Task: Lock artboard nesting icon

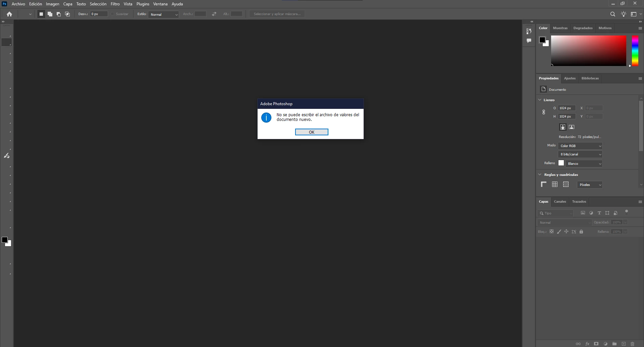Action: 574,231
